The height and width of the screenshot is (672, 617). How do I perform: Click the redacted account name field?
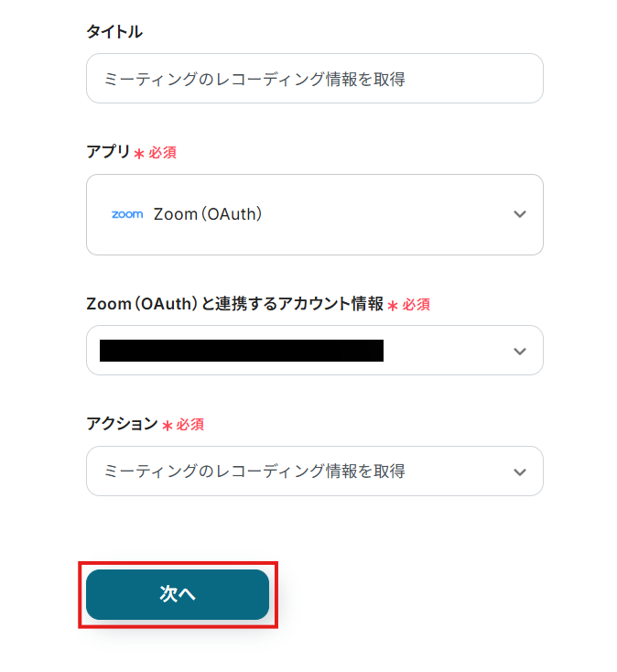click(241, 351)
